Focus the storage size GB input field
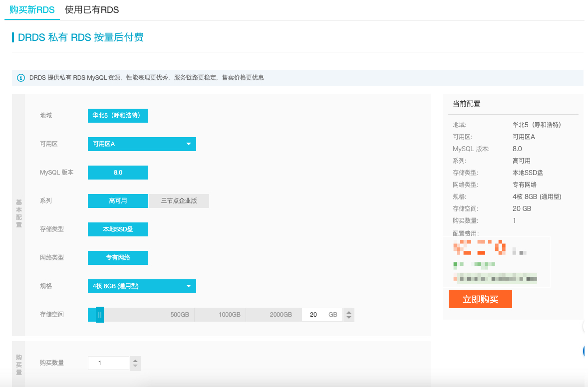 click(314, 315)
